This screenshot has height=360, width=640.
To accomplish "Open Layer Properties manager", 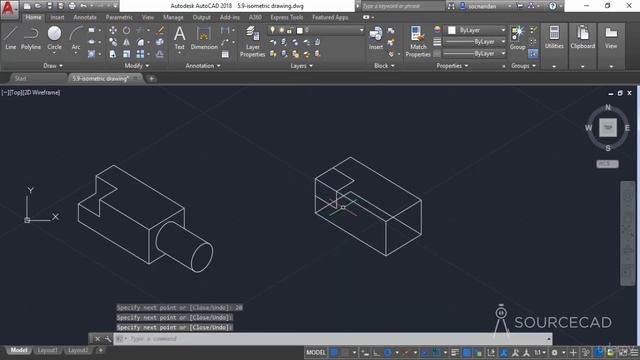I will (253, 41).
